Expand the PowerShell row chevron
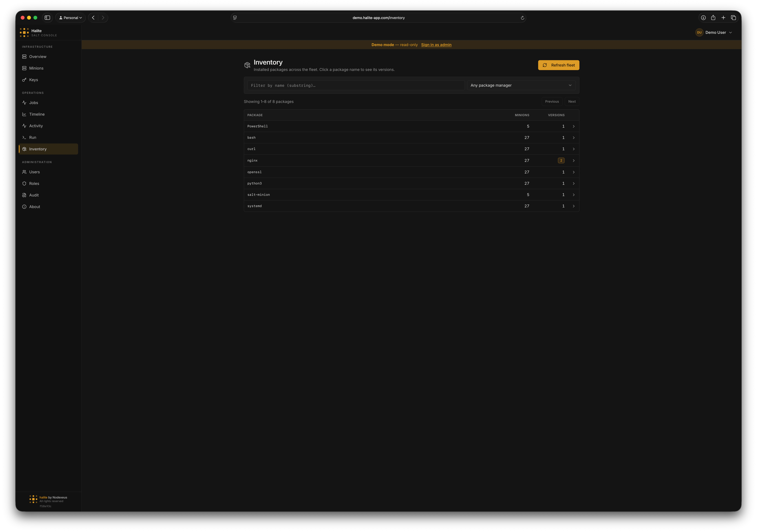 (x=574, y=126)
